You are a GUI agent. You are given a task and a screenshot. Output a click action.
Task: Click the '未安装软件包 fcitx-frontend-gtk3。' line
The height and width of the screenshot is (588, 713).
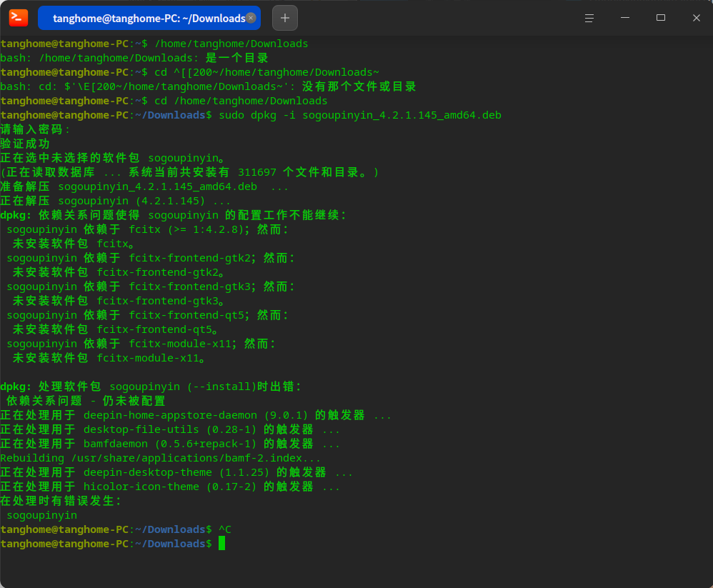[119, 301]
